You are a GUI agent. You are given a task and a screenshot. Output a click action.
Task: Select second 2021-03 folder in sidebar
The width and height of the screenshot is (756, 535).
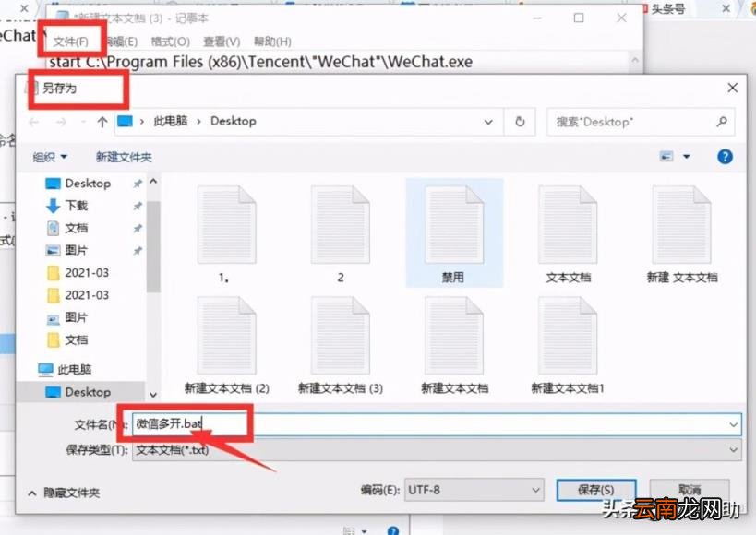pos(87,294)
